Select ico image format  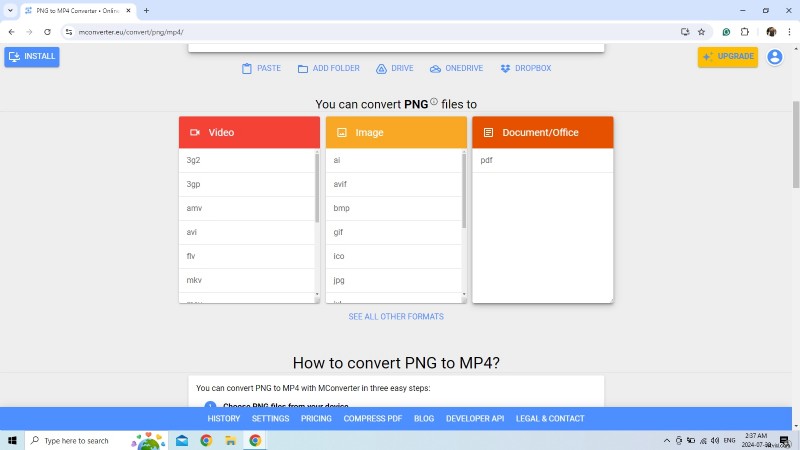pyautogui.click(x=394, y=256)
